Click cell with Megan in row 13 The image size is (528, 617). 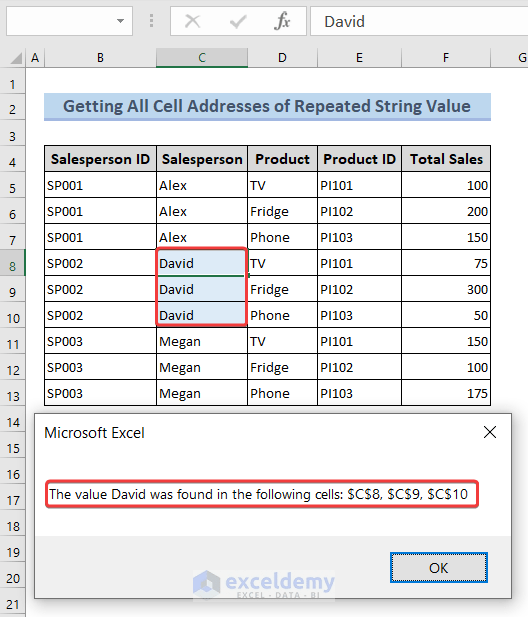[202, 393]
